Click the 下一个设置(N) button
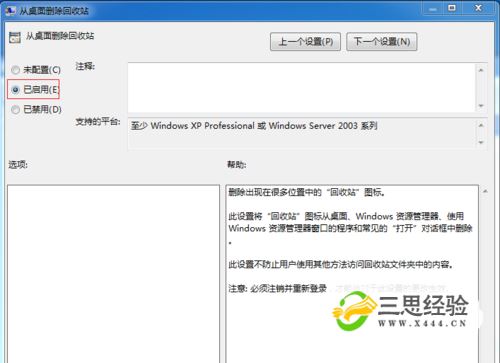The image size is (500, 363). click(x=382, y=42)
